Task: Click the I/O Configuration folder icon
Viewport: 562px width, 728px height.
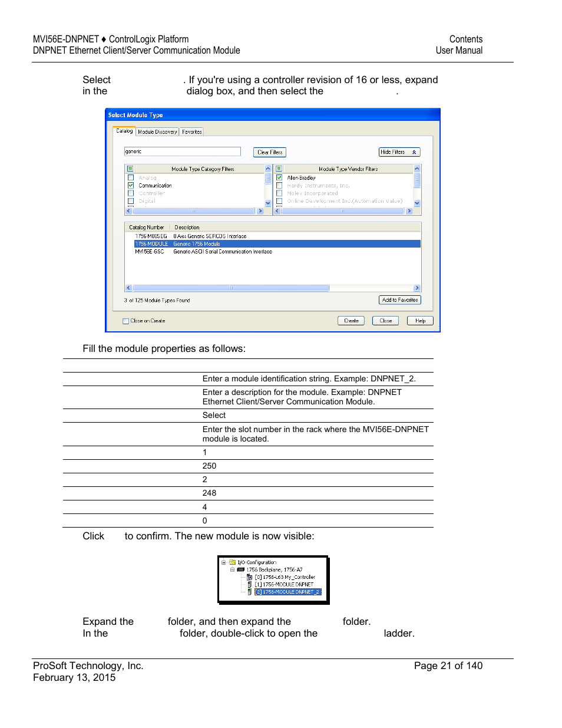Action: tap(233, 562)
